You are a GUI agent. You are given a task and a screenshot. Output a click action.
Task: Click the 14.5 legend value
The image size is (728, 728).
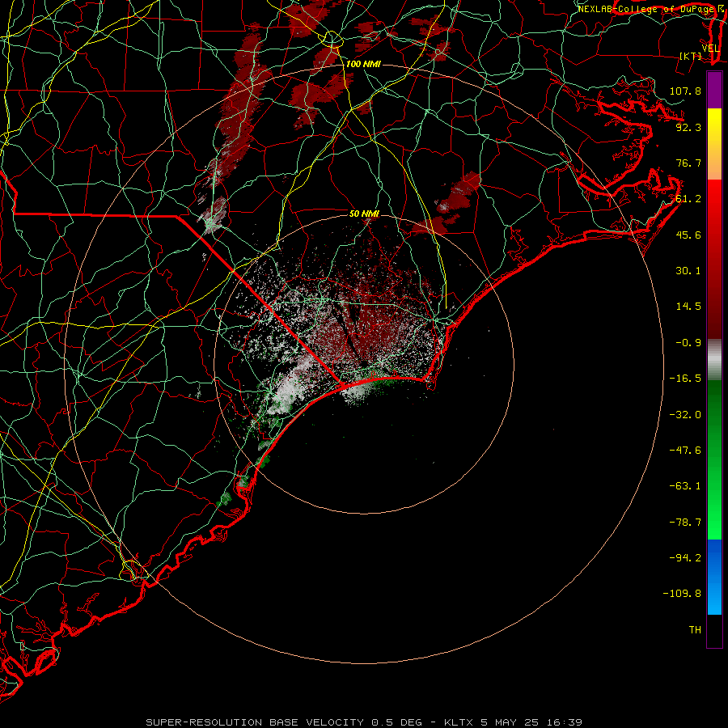point(688,307)
